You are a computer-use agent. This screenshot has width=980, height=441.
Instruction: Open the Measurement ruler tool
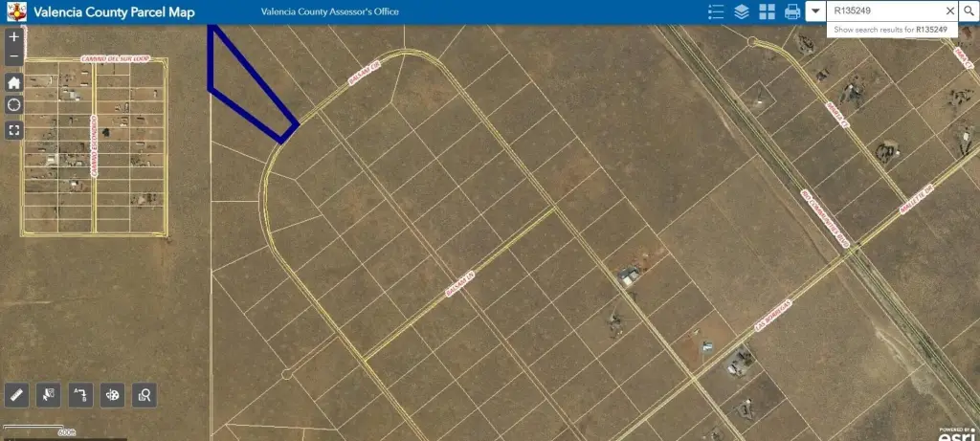tap(16, 394)
